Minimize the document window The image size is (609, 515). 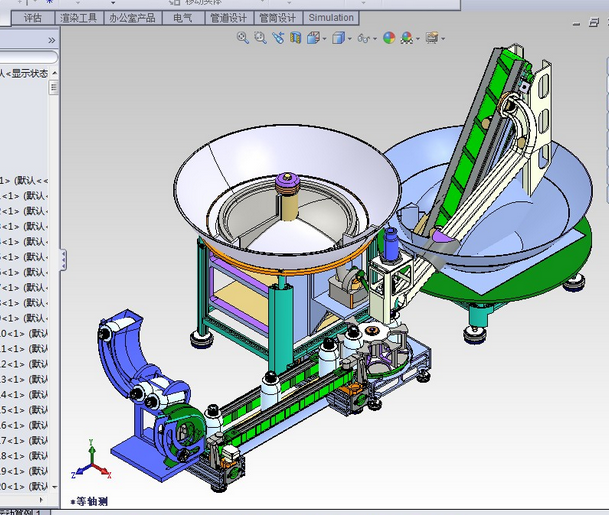click(577, 24)
